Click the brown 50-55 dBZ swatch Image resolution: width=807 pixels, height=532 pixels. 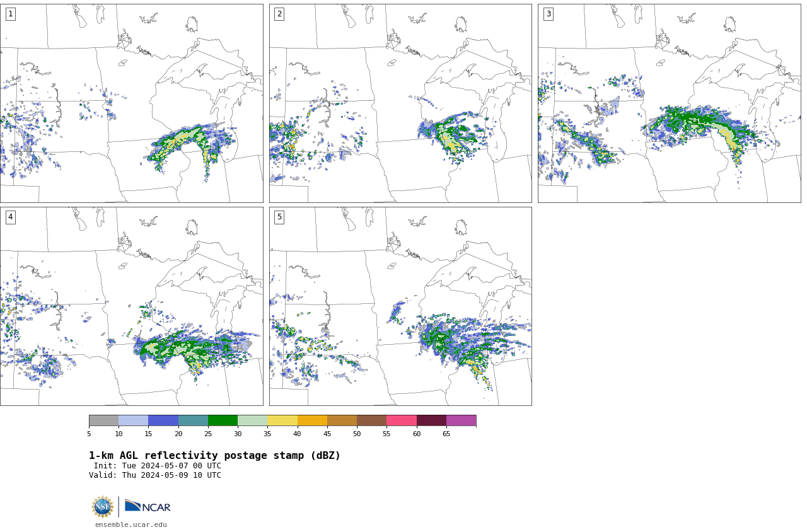tap(371, 420)
